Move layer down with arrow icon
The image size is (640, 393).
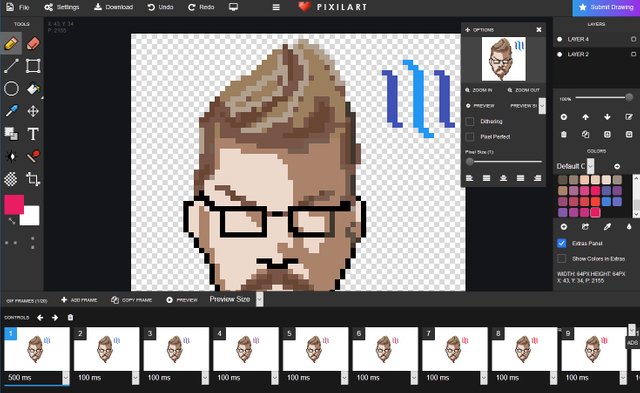(x=607, y=117)
